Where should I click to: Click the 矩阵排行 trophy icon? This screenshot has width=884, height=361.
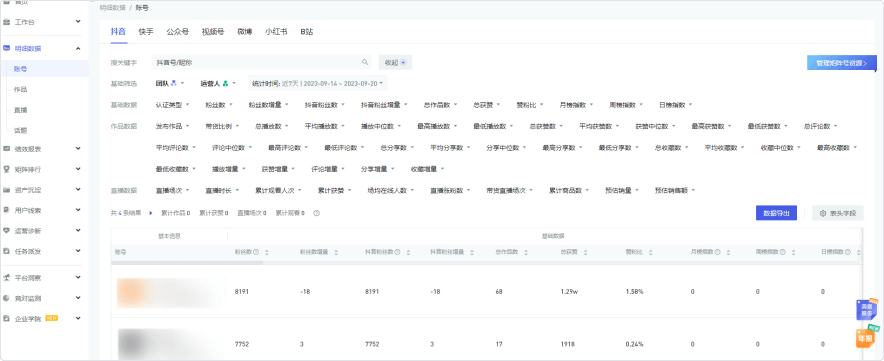click(6, 169)
